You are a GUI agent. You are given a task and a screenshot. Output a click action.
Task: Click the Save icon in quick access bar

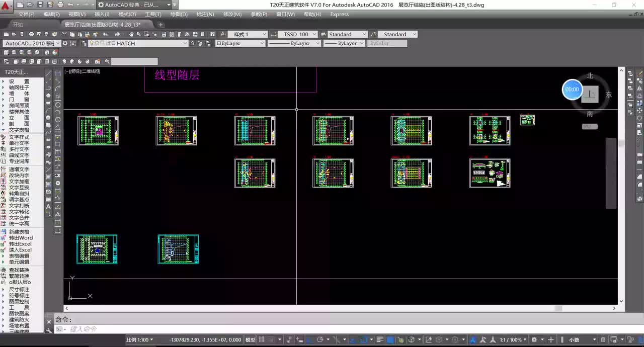pos(40,5)
